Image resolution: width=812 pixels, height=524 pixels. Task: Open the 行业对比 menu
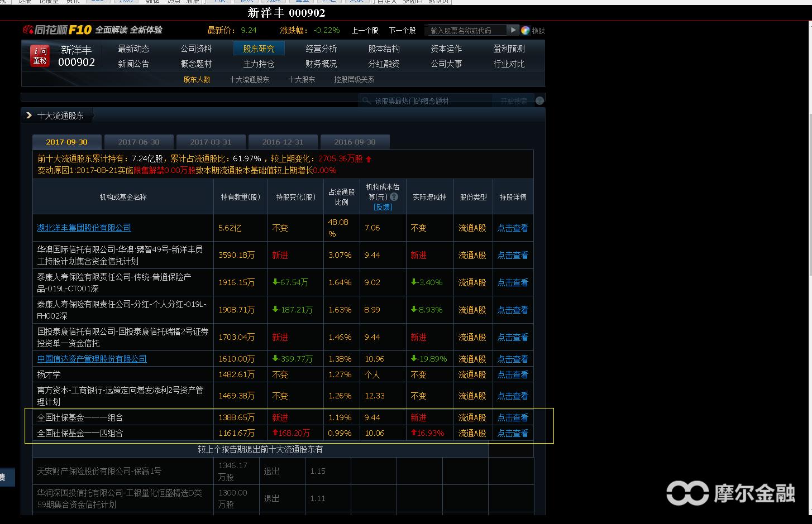(509, 64)
